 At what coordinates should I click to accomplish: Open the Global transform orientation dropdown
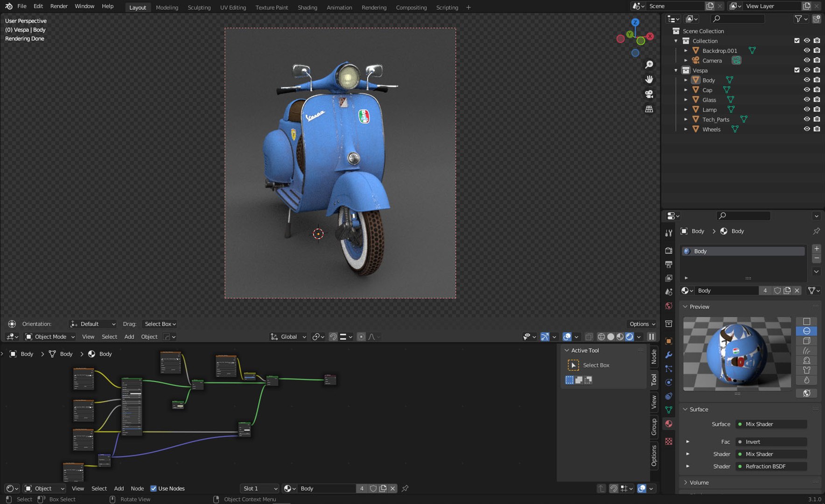tap(288, 337)
